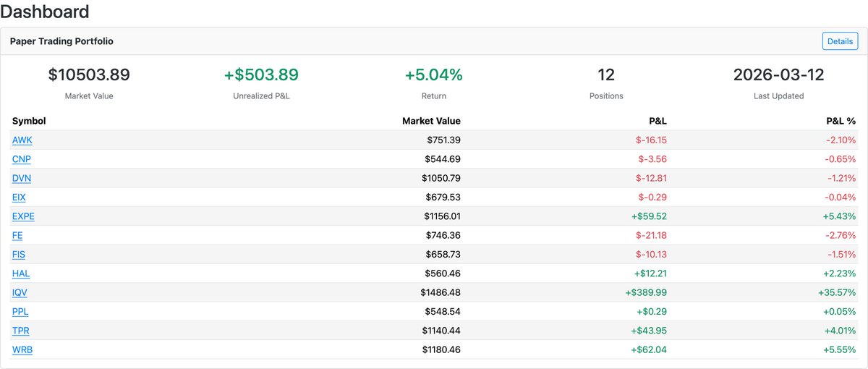Click DVN P&L value $-12.81

tap(651, 178)
